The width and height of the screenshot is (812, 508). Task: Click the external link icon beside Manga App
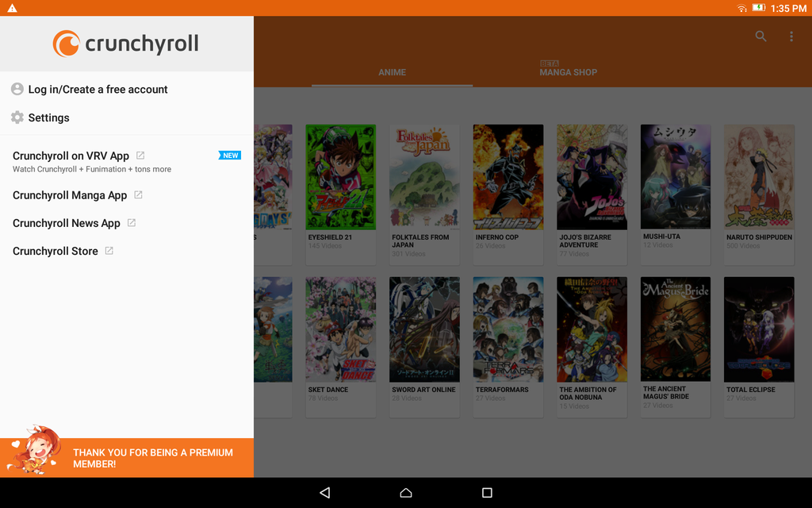point(138,195)
